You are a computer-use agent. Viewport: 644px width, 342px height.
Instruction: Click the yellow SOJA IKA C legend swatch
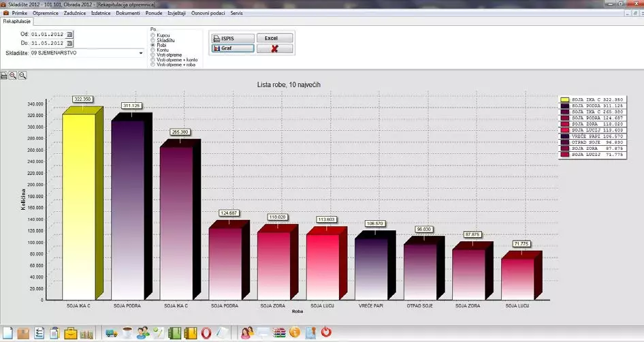pos(564,100)
